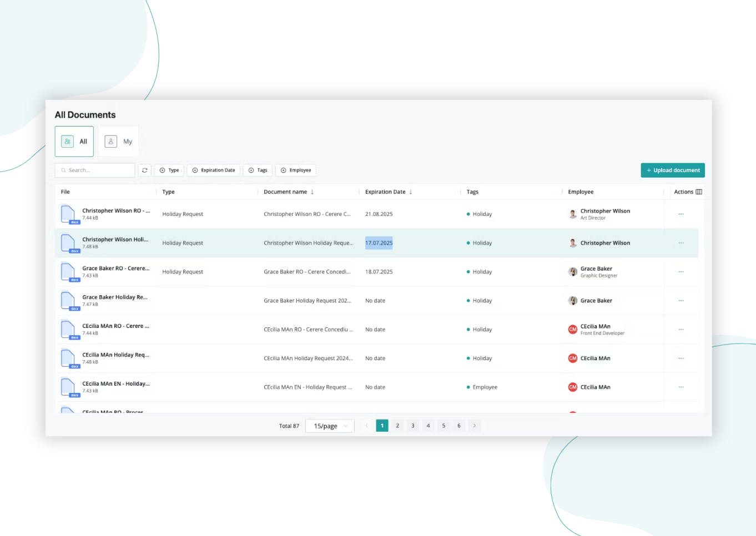The image size is (756, 536).
Task: Click Christopher Wilson's employee avatar
Action: pyautogui.click(x=572, y=214)
